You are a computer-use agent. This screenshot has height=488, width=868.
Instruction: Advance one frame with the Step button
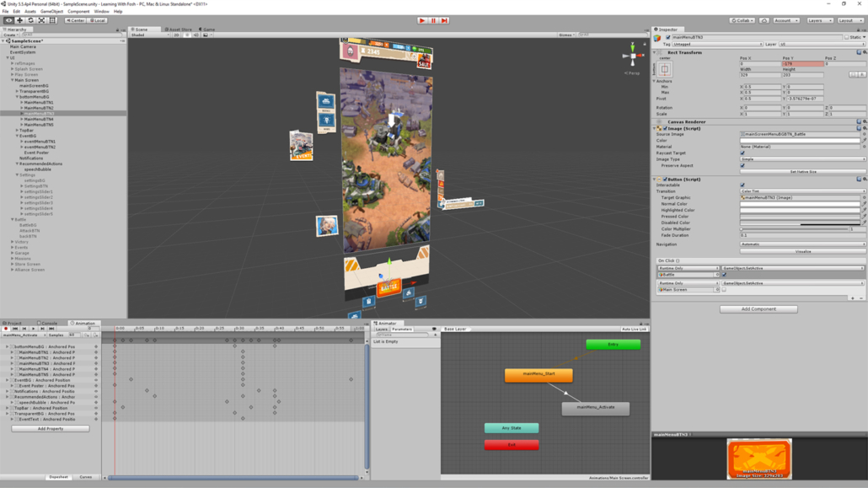(444, 20)
